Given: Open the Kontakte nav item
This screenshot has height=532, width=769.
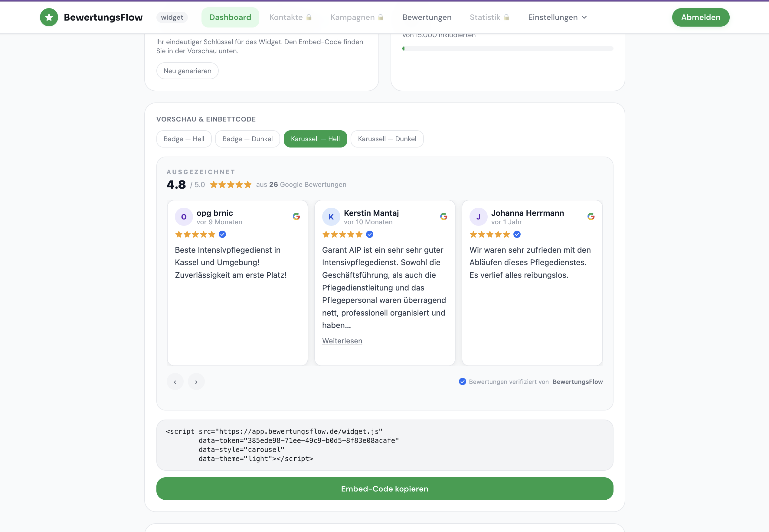Looking at the screenshot, I should [x=290, y=17].
